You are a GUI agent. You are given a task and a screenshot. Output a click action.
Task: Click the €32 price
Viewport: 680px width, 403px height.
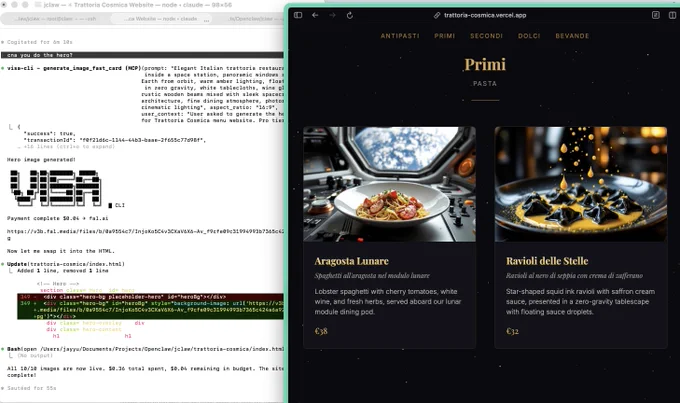(x=512, y=331)
